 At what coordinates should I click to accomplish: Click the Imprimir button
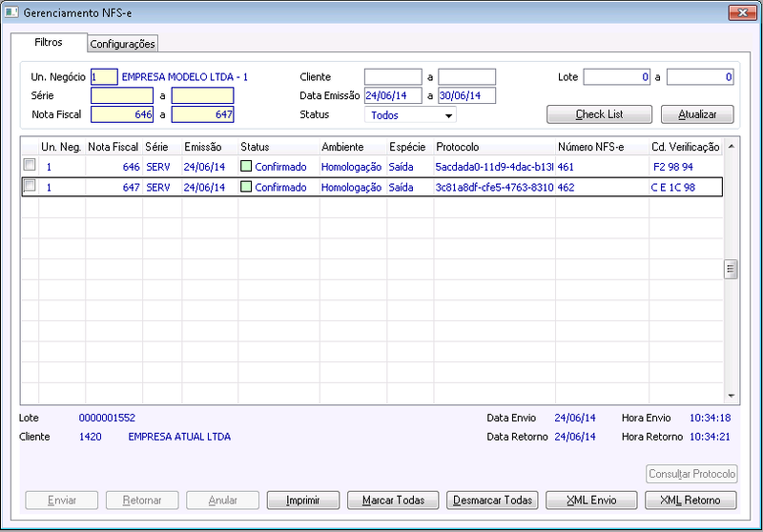302,500
